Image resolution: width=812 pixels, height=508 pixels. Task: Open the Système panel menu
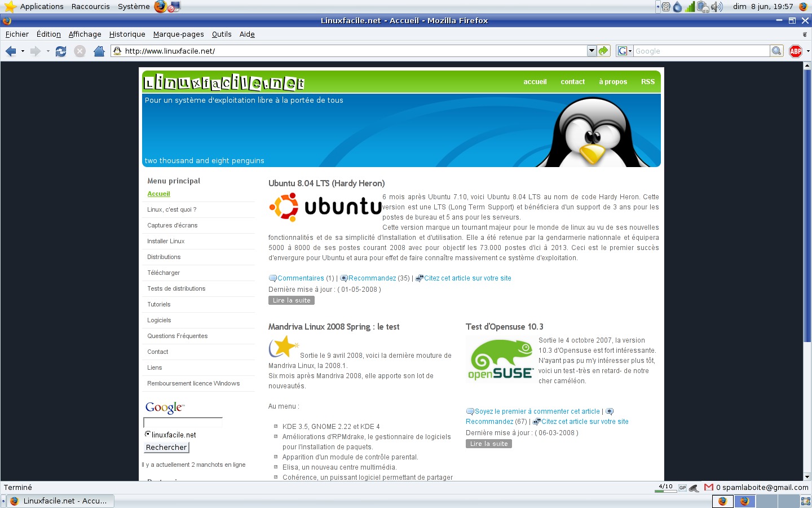(134, 7)
